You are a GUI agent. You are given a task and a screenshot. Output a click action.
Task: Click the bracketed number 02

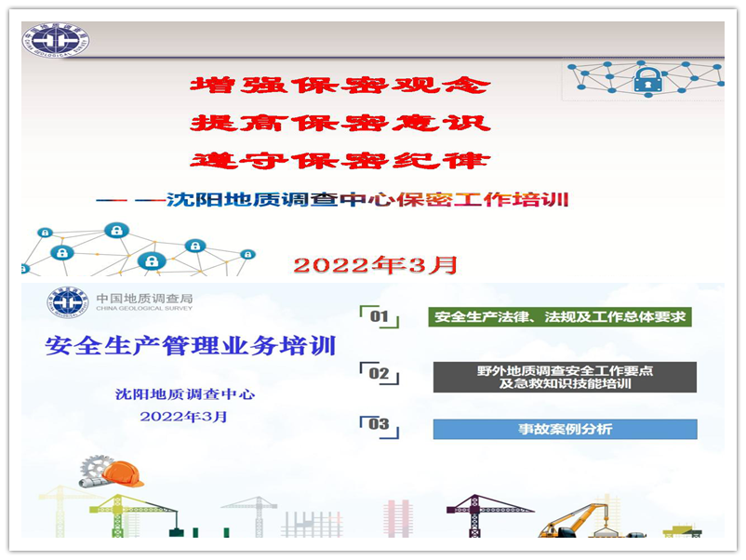click(380, 374)
